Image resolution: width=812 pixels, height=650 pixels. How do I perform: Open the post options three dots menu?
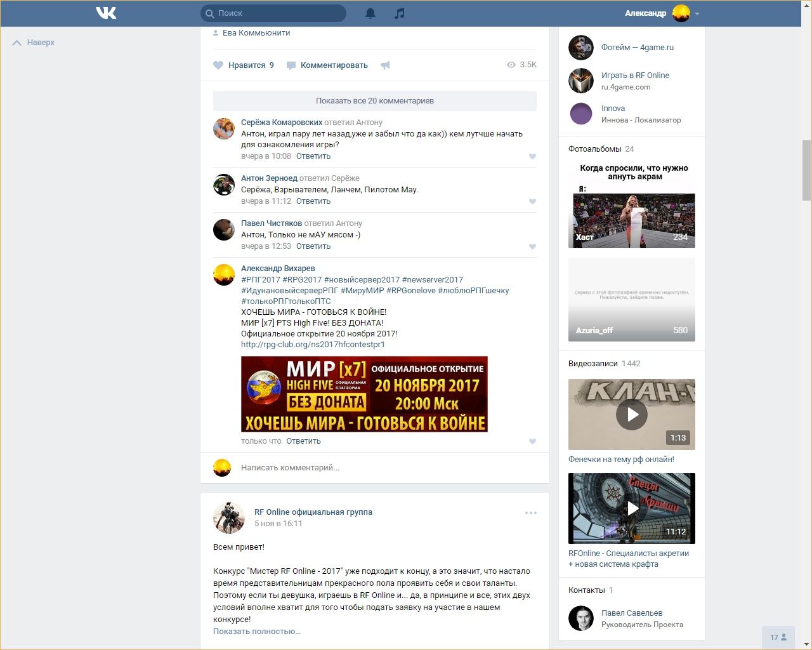[x=531, y=513]
